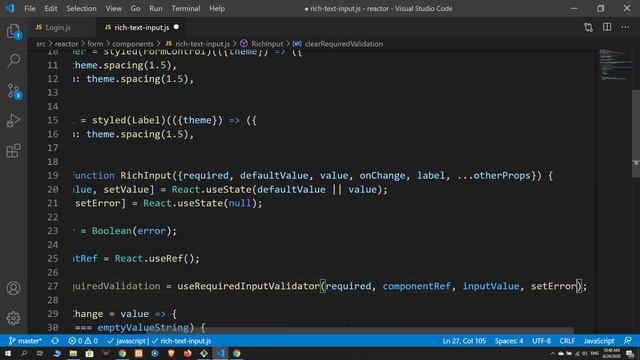Image resolution: width=640 pixels, height=360 pixels.
Task: Click the taskbar search icon
Action: click(24, 353)
